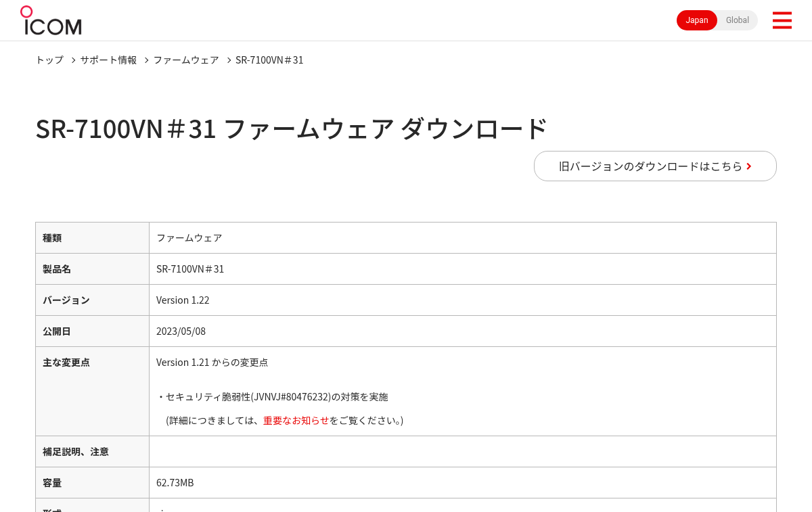This screenshot has width=812, height=512.
Task: Click the 公開日 row header
Action: click(x=93, y=331)
